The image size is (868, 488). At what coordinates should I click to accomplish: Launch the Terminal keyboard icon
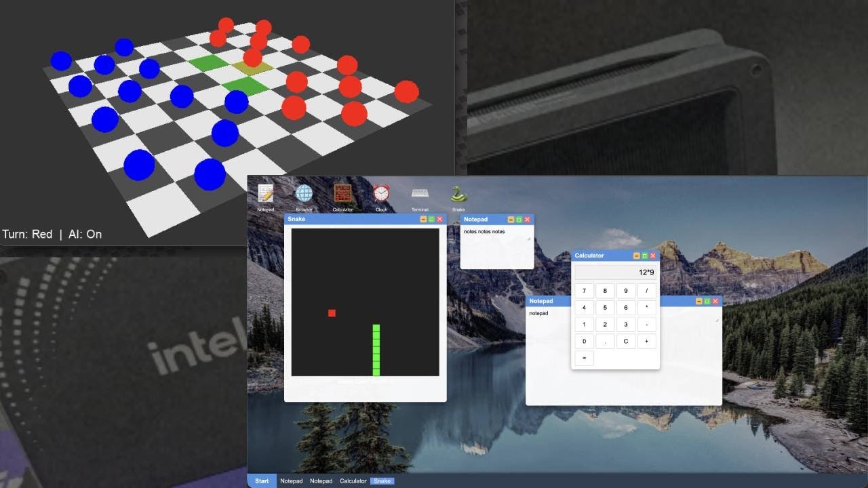(420, 195)
